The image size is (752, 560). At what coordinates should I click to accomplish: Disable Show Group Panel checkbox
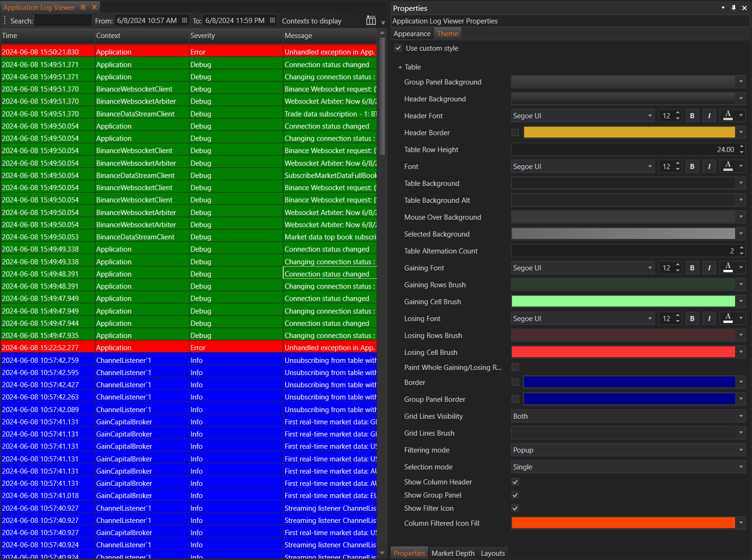(x=515, y=495)
